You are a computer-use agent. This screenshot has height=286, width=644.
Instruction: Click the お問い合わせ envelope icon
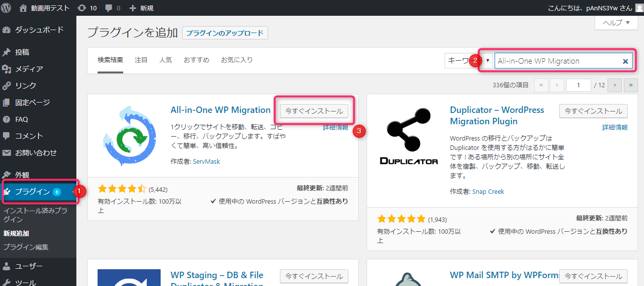(x=6, y=153)
